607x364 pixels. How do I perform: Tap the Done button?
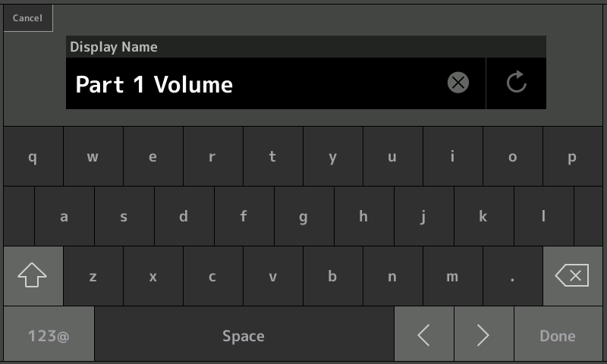point(558,335)
